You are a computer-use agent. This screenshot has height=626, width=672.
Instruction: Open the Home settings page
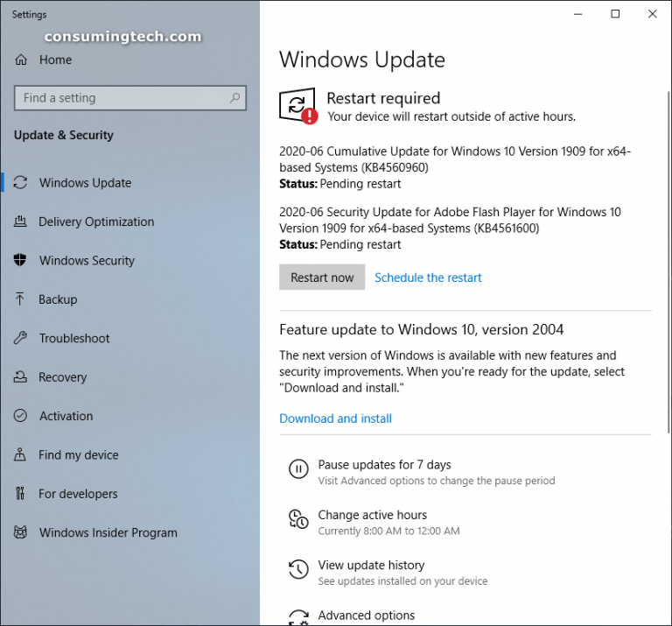click(x=55, y=60)
